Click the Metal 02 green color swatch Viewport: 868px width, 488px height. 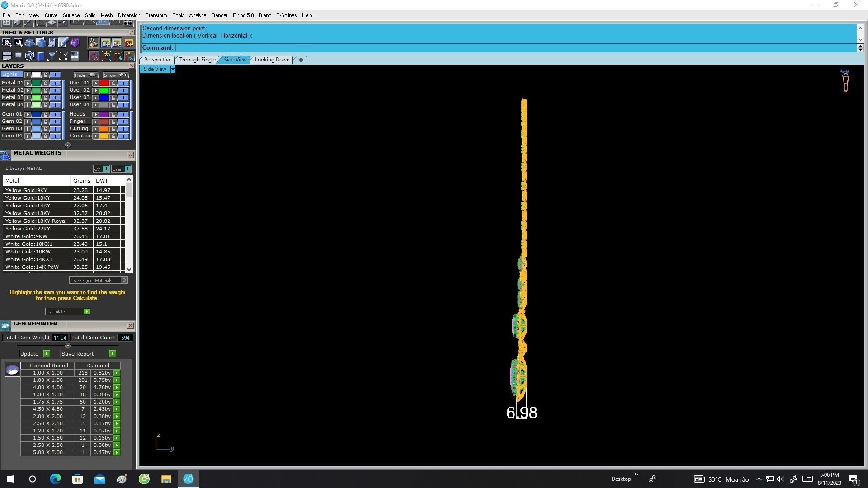click(x=36, y=90)
